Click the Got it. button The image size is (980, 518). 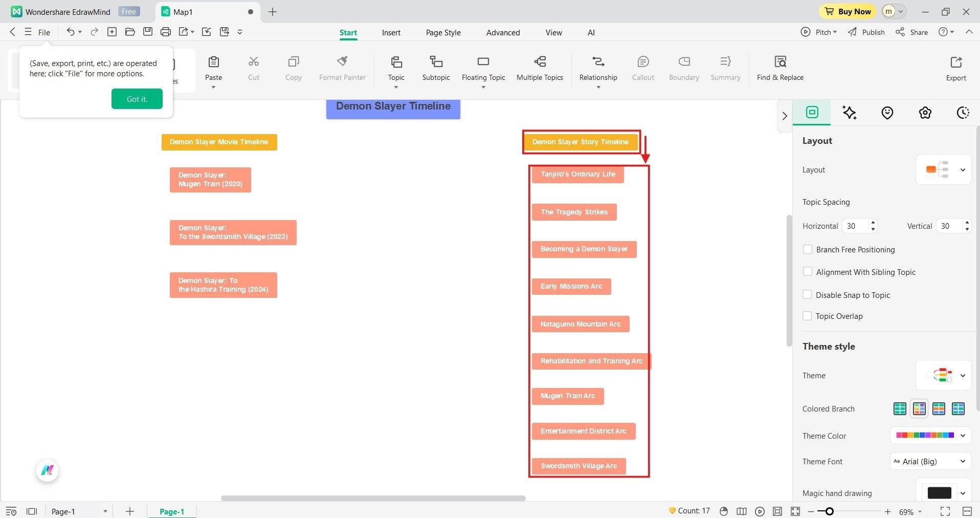(x=137, y=99)
